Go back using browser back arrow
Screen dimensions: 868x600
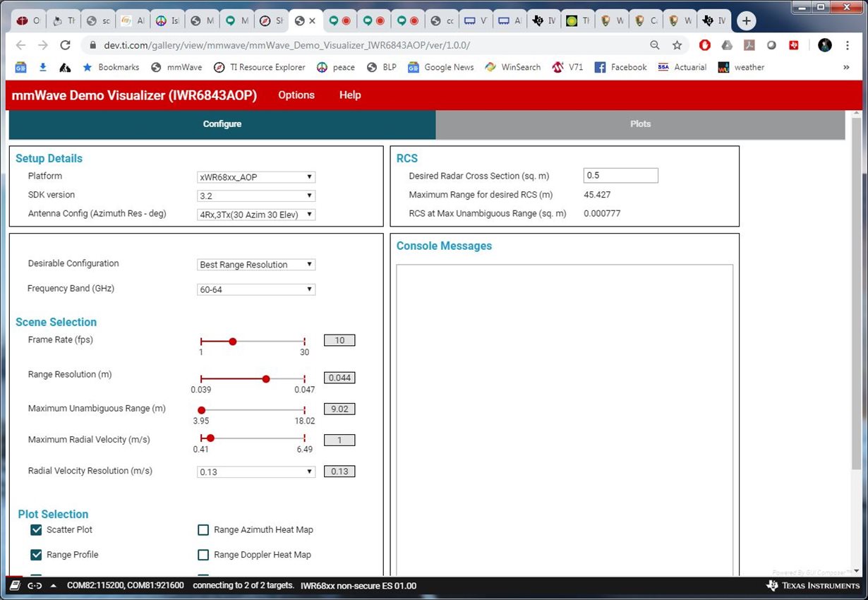[x=21, y=45]
